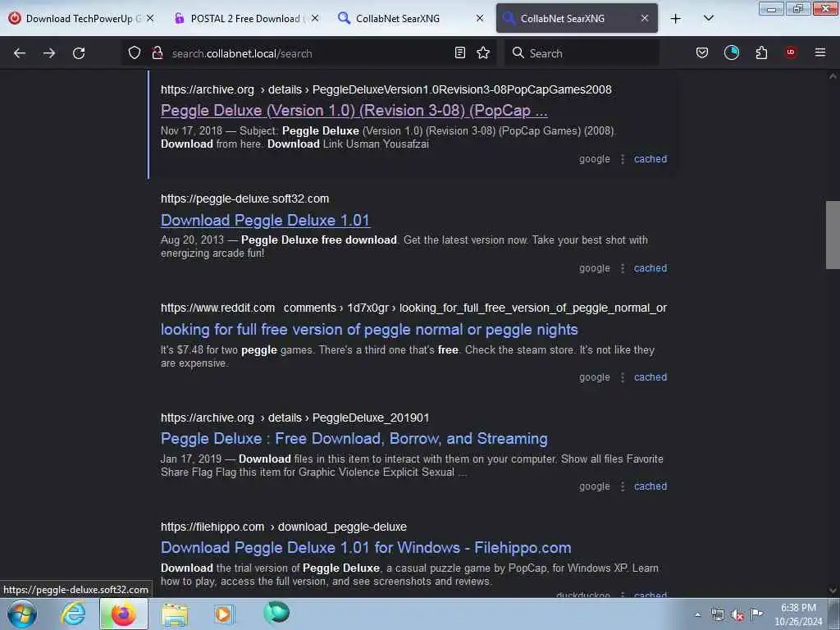Click the page vertical scrollbar thumb
This screenshot has height=630, width=840.
833,235
